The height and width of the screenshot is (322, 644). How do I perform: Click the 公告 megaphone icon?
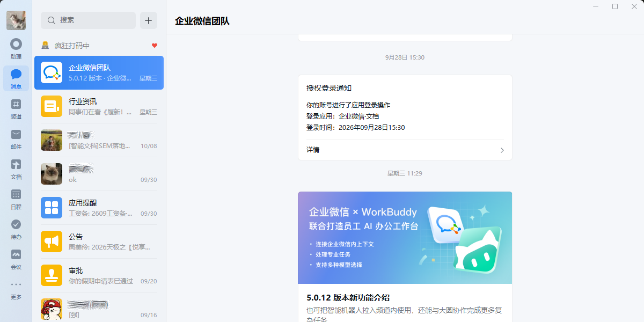[52, 241]
